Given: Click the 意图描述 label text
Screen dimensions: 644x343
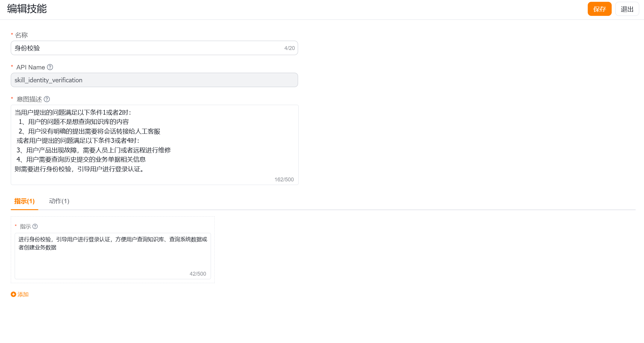Looking at the screenshot, I should pyautogui.click(x=29, y=99).
